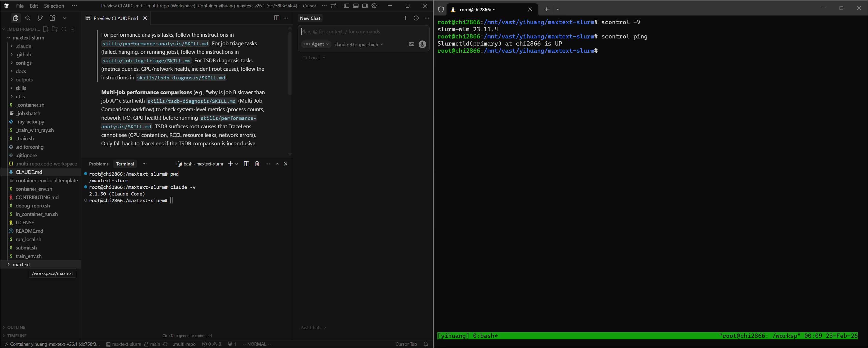Screen dimensions: 868x348
Task: Toggle the secondary sidebar visibility
Action: [x=365, y=6]
